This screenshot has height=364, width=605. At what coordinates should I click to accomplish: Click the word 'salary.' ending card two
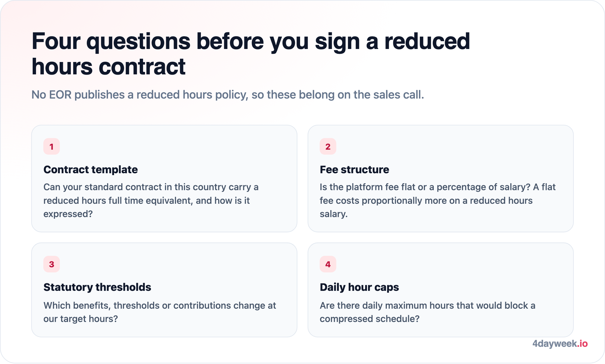[334, 214]
